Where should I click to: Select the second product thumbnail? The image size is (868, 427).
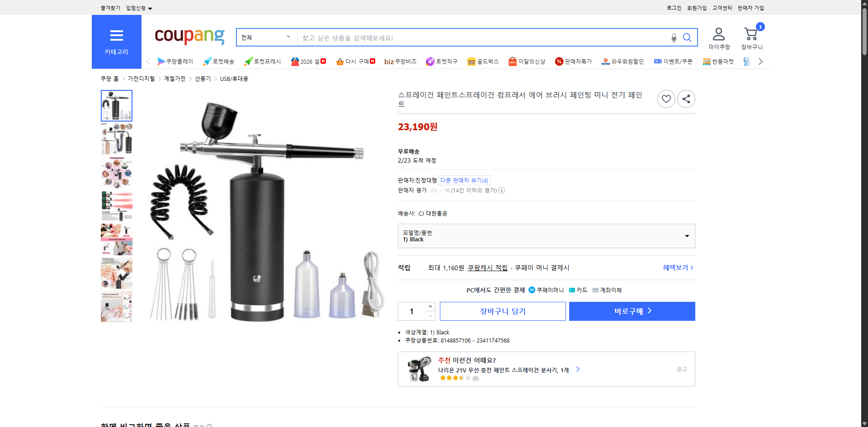pos(116,139)
